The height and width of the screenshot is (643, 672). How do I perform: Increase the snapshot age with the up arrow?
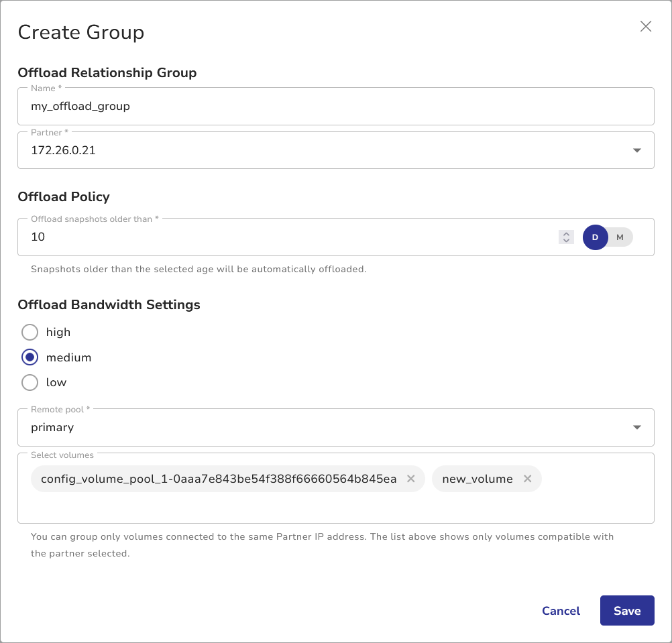tap(566, 233)
